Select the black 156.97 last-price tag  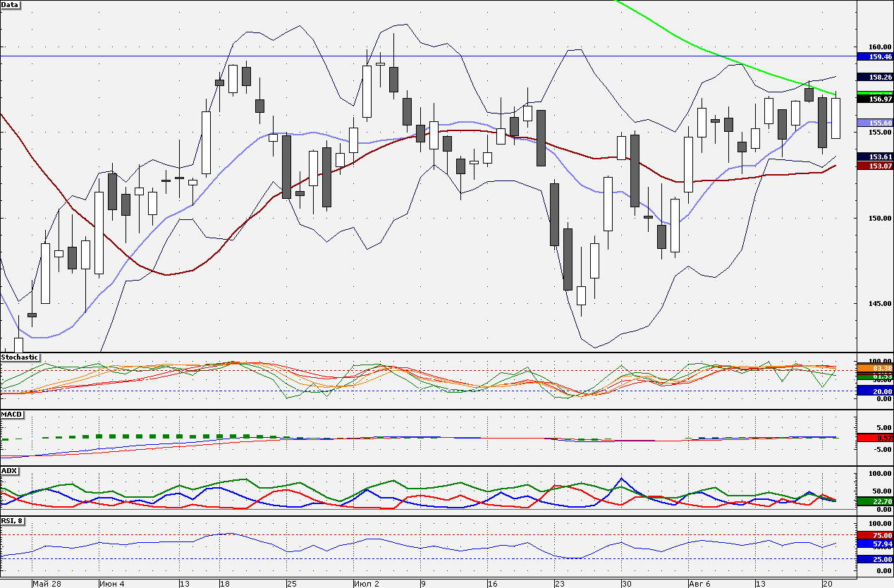click(874, 99)
